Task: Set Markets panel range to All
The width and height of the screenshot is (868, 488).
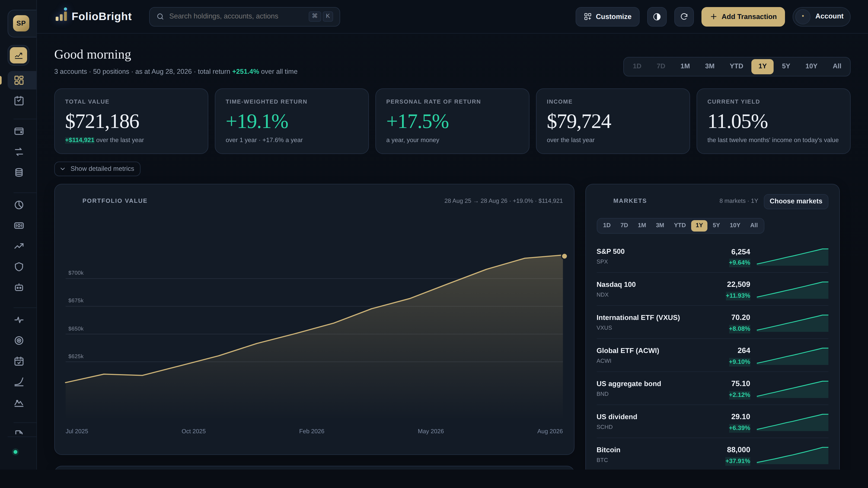Action: [754, 226]
